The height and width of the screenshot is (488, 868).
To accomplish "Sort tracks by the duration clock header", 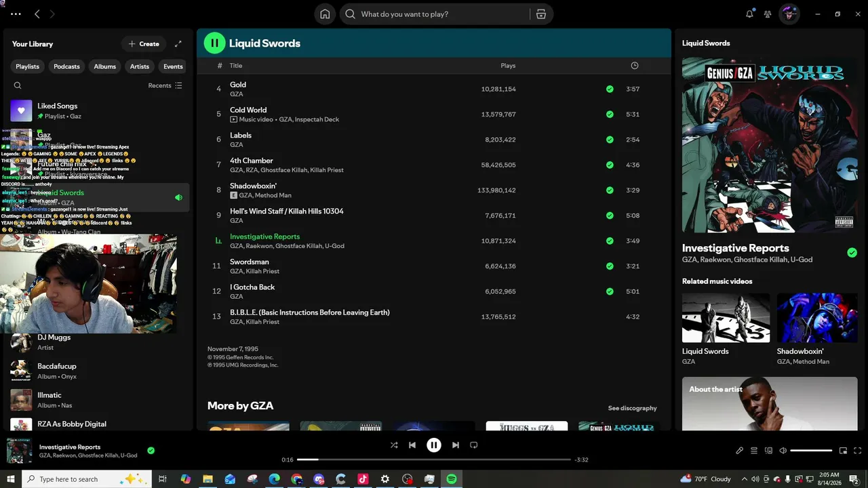I will tap(635, 66).
